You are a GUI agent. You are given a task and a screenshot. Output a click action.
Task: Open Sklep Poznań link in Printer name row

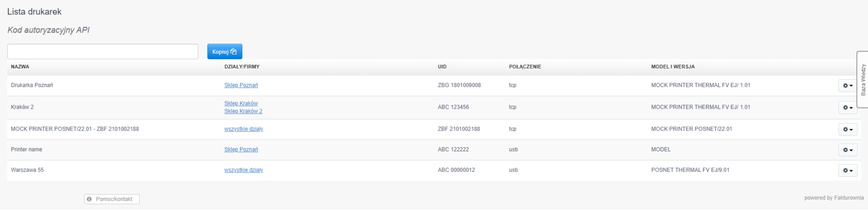(241, 149)
